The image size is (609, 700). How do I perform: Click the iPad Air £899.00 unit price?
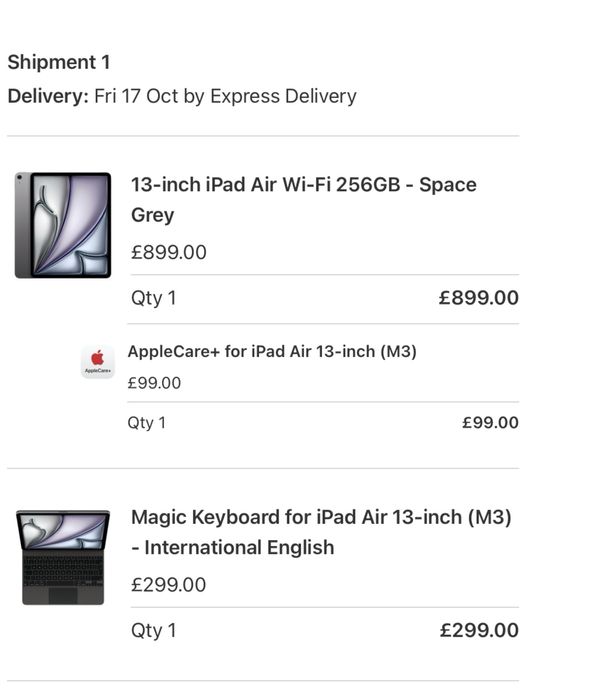[169, 252]
